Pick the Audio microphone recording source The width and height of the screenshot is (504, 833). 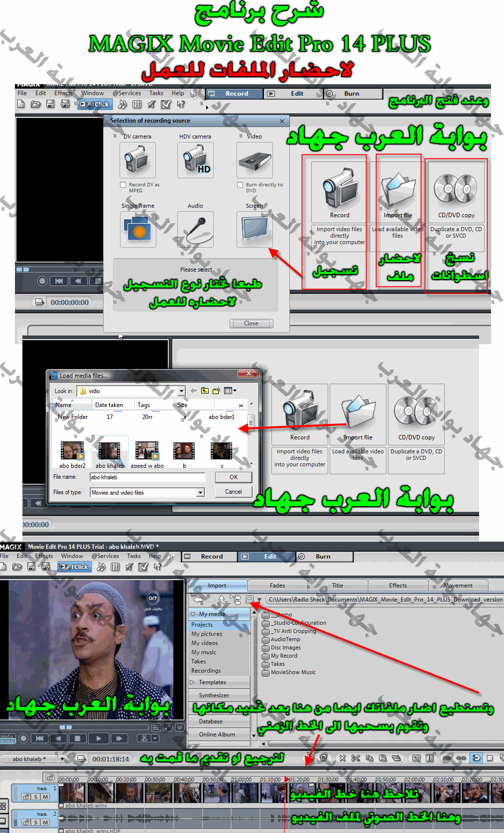click(195, 229)
